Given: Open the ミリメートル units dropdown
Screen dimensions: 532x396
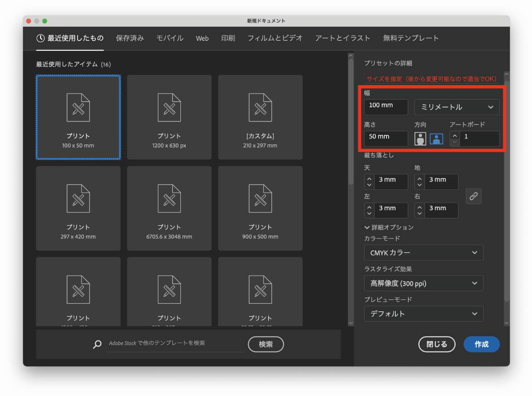Looking at the screenshot, I should tap(457, 107).
